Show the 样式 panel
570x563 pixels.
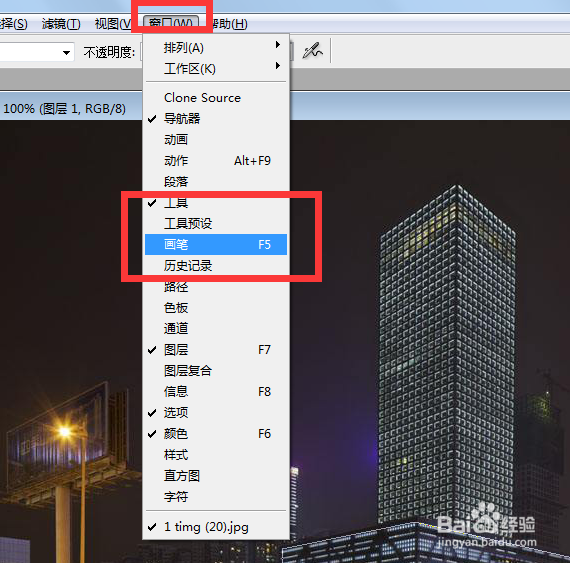tap(216, 455)
